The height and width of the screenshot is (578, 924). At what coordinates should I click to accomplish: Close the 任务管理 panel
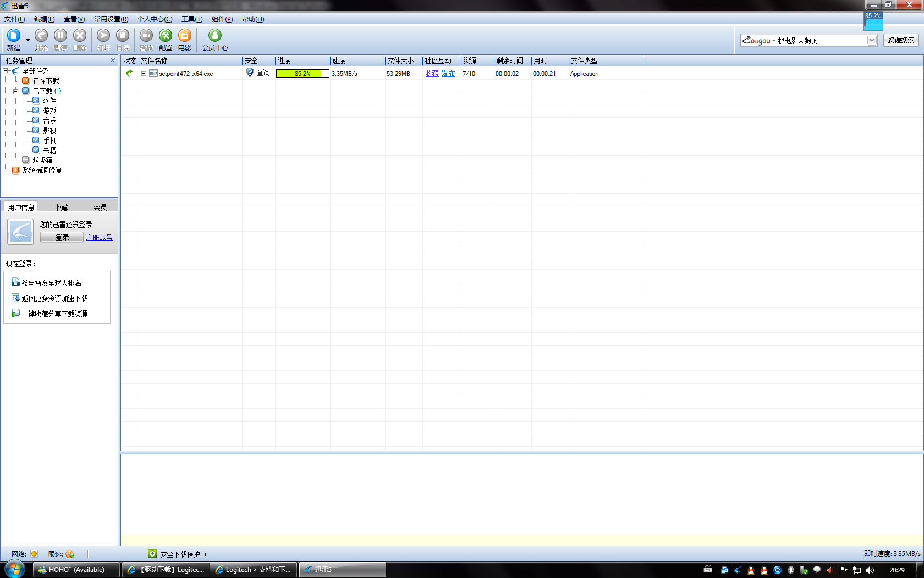pos(113,61)
